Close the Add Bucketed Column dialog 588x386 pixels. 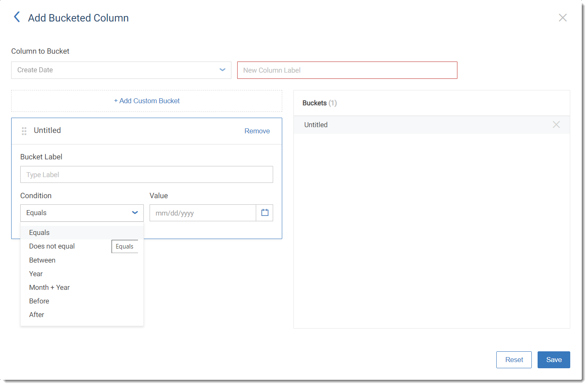click(562, 18)
